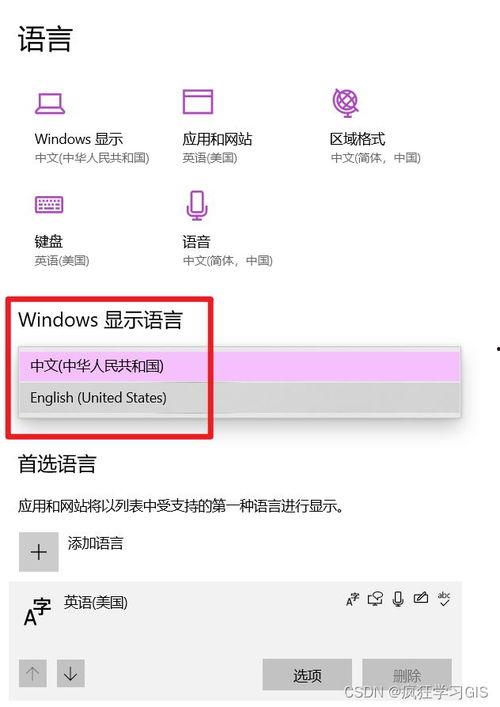Open the 语音 microphone icon
500x707 pixels.
(197, 205)
